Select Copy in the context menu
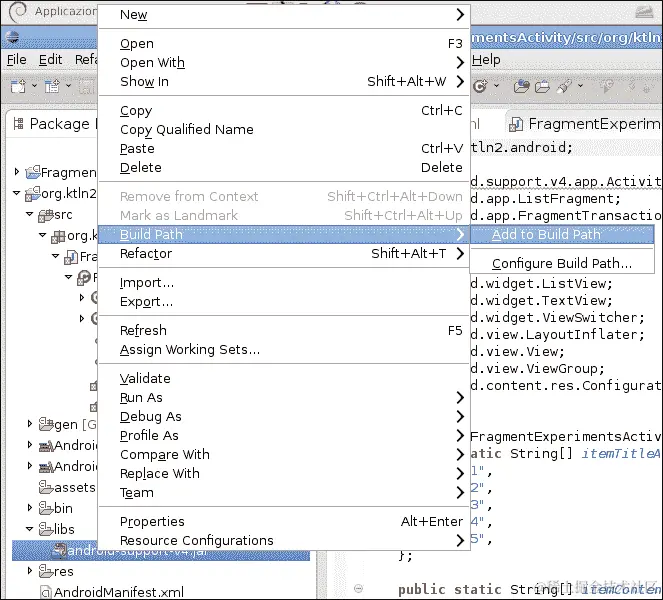Screen dimensions: 663x600 pyautogui.click(x=284, y=110)
